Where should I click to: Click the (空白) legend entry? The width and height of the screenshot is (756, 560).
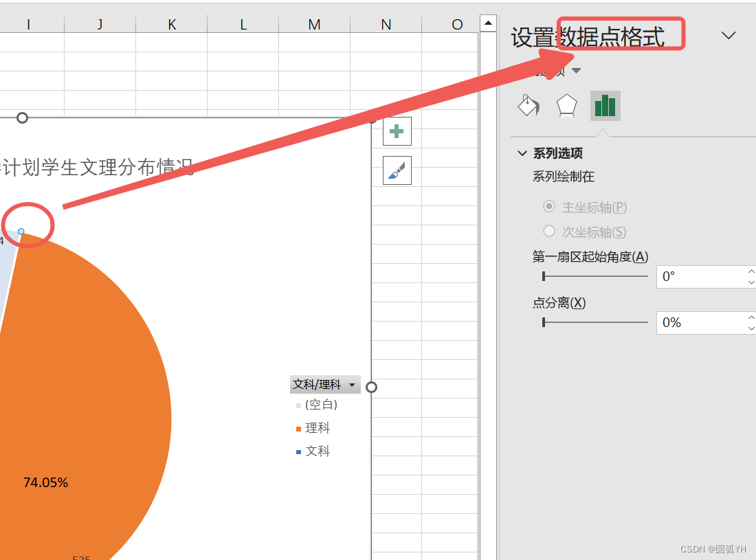317,404
